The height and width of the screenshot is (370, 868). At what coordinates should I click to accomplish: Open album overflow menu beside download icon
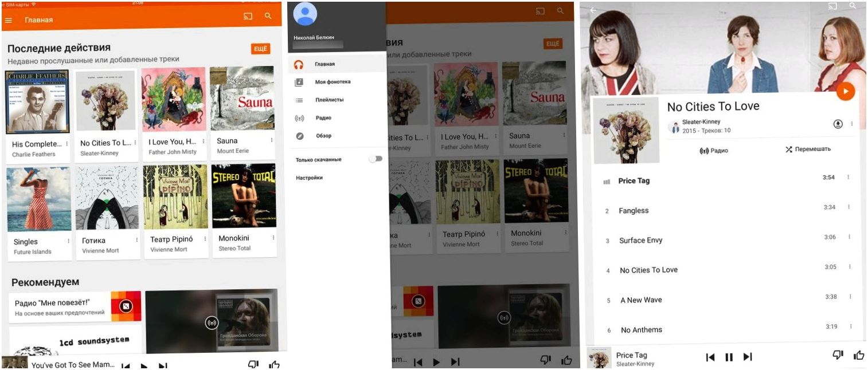click(852, 124)
